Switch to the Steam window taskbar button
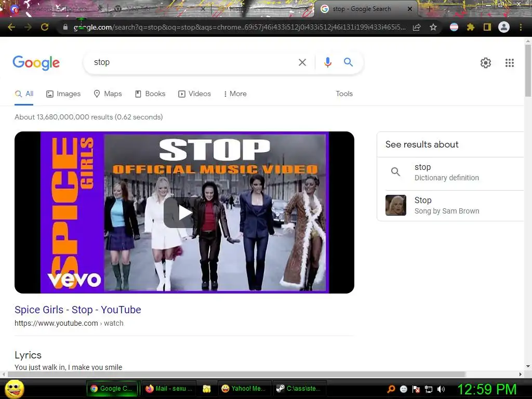532x399 pixels. (x=300, y=389)
